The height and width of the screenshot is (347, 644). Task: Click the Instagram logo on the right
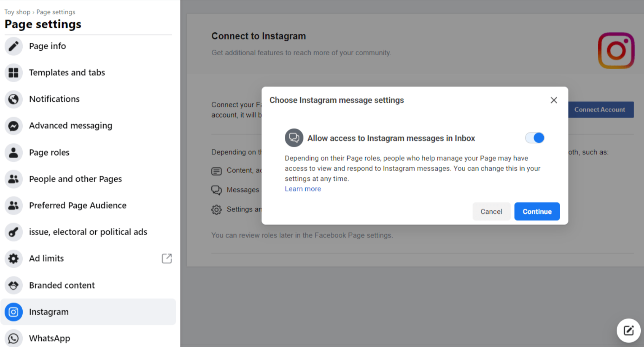[616, 51]
